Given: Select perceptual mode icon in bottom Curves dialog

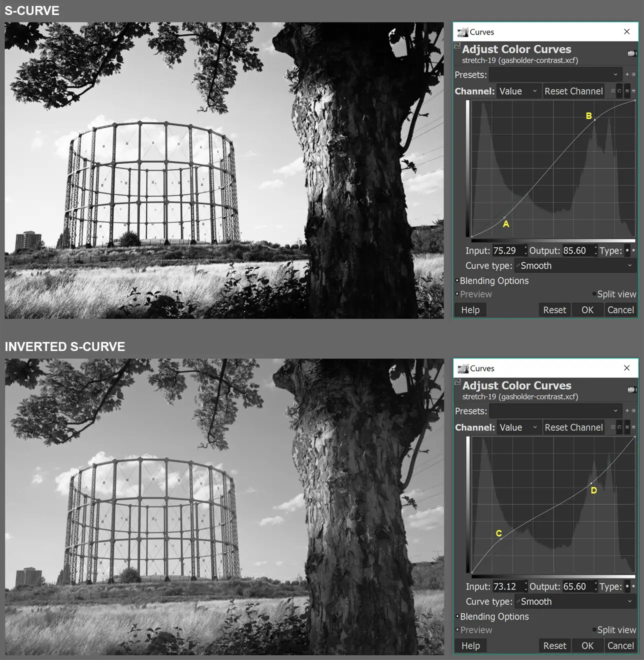Looking at the screenshot, I should 619,427.
